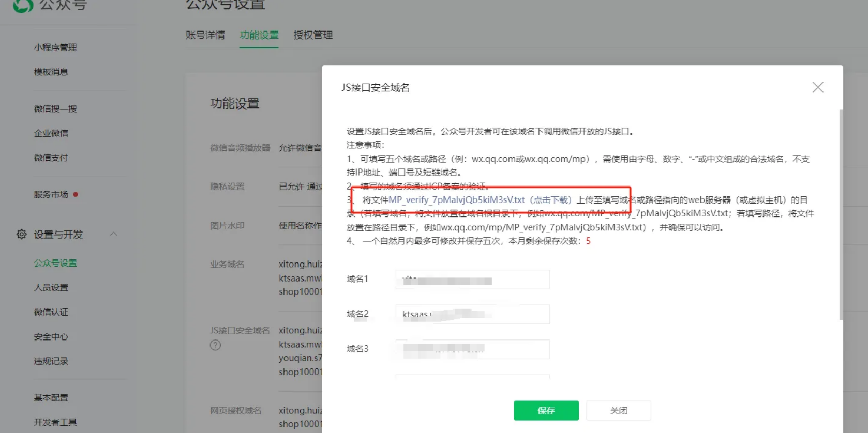Open 基本配置 sidebar item
Image resolution: width=868 pixels, height=433 pixels.
51,398
